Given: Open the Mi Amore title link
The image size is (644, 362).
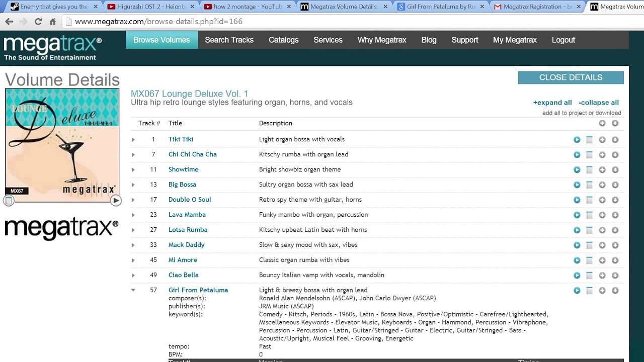Looking at the screenshot, I should pyautogui.click(x=183, y=260).
